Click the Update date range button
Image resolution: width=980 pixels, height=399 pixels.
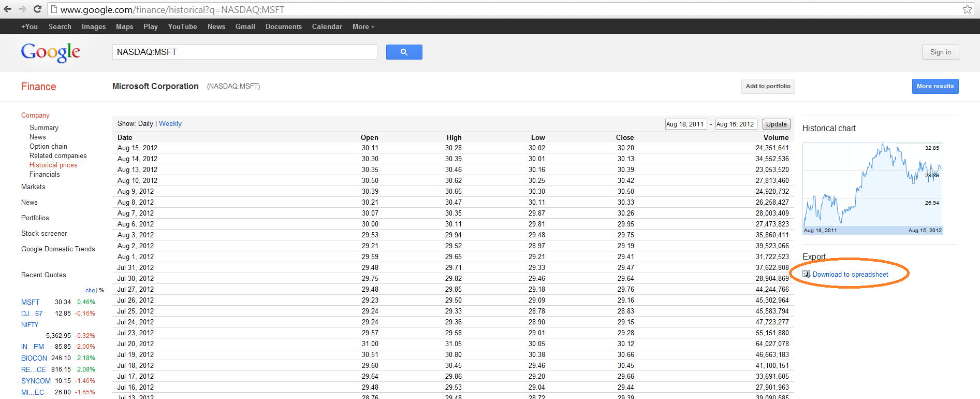[776, 124]
